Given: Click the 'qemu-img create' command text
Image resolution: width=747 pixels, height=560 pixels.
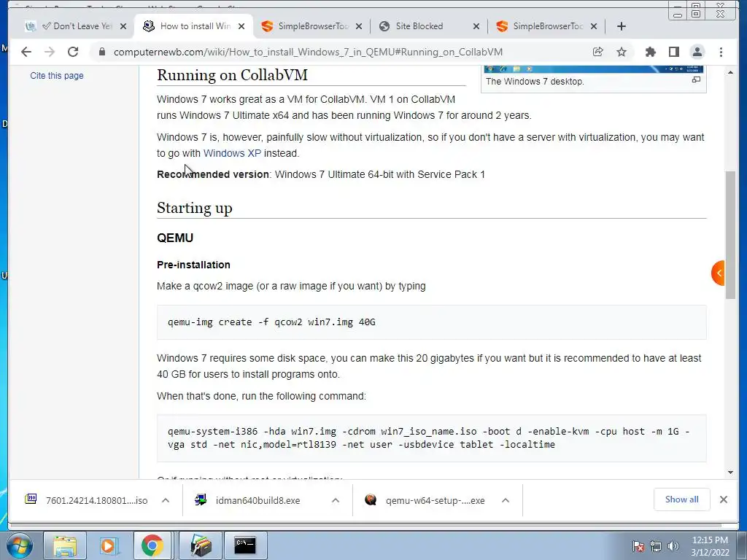Looking at the screenshot, I should tap(271, 322).
